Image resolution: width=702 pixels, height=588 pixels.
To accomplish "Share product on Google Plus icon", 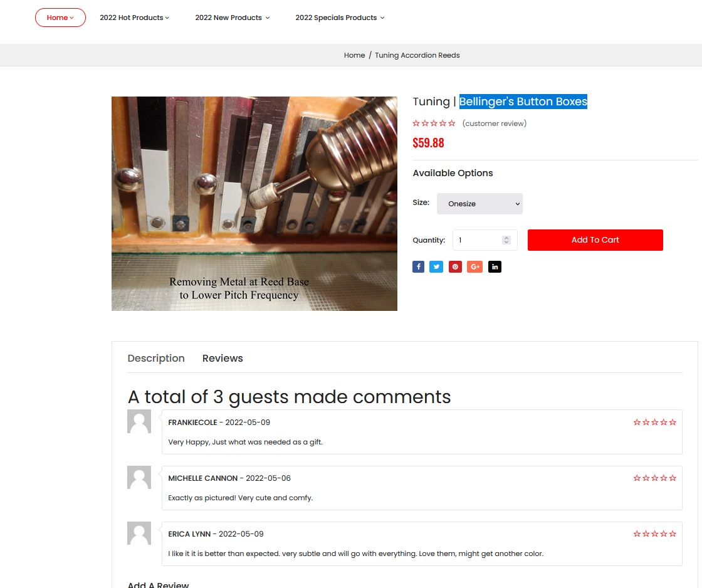I will 474,267.
